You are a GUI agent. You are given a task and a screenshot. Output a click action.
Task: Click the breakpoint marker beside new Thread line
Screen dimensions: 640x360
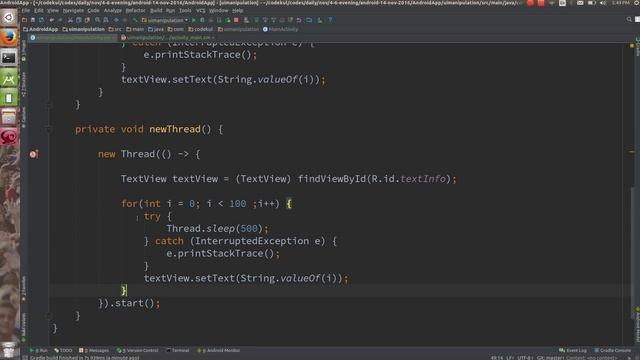click(33, 154)
